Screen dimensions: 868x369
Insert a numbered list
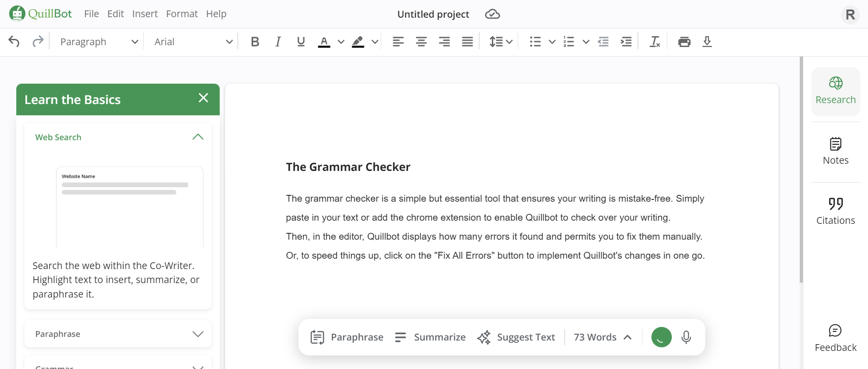pyautogui.click(x=569, y=42)
